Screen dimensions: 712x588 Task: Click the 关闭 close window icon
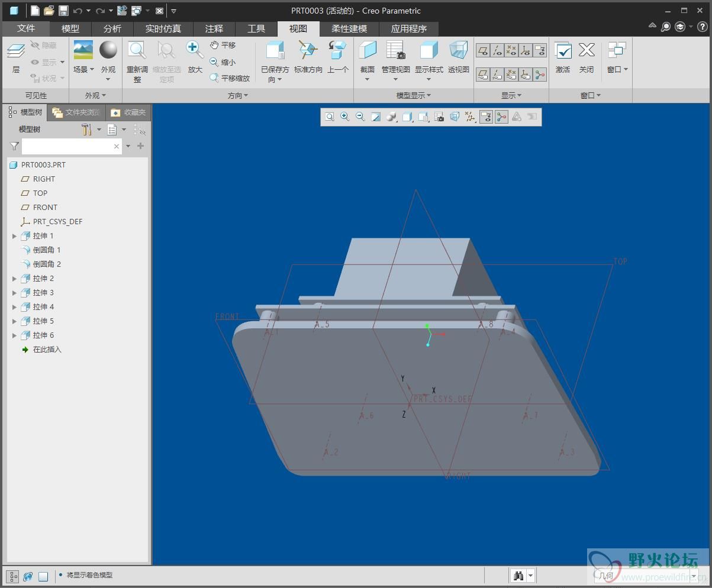click(587, 50)
